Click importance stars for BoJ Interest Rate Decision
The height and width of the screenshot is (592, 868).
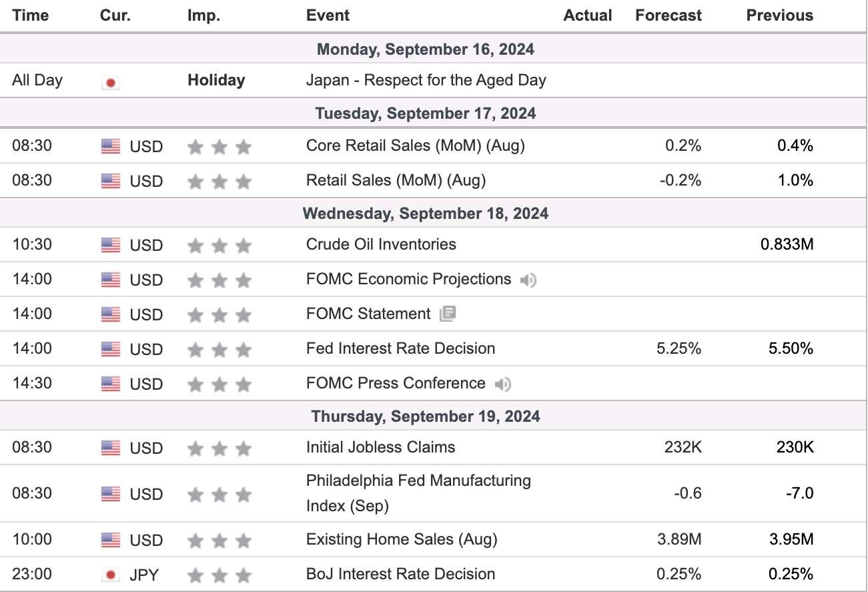(220, 575)
